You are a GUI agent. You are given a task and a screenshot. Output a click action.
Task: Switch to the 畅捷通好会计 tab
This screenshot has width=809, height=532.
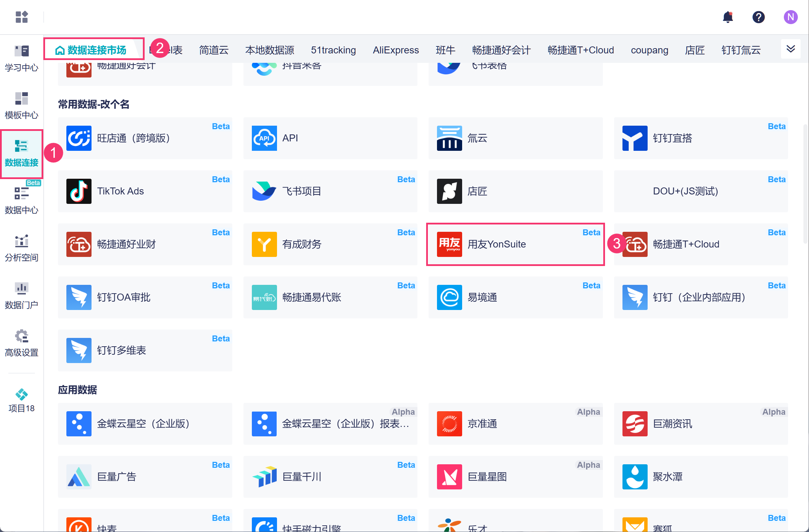pos(502,50)
